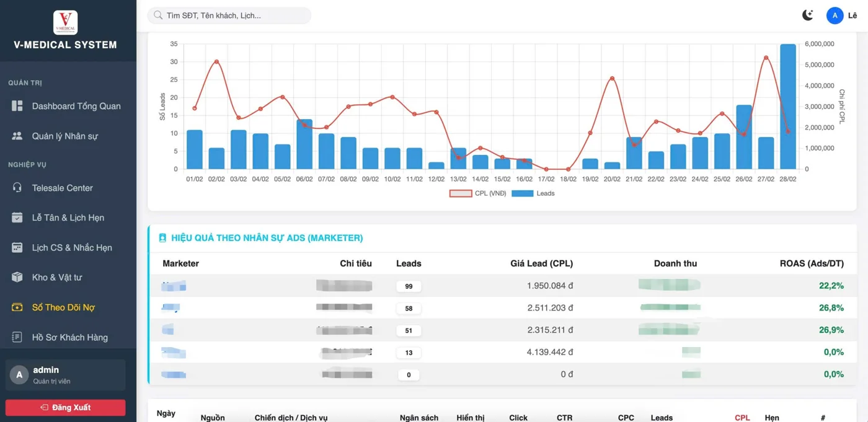Click the Chi tiêu column header
This screenshot has height=422, width=868.
pyautogui.click(x=356, y=263)
